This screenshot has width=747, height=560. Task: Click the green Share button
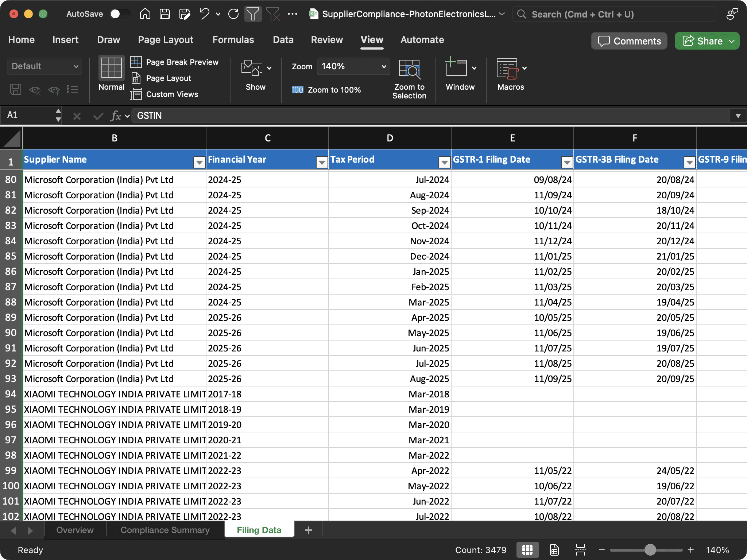pyautogui.click(x=703, y=41)
